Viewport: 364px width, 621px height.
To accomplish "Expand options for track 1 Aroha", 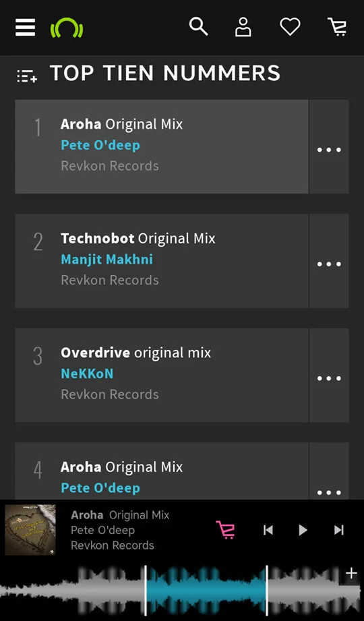I will (329, 150).
